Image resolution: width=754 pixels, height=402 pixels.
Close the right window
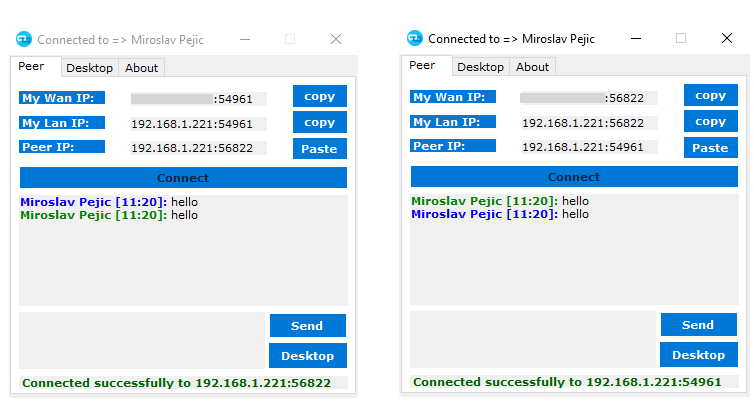pyautogui.click(x=727, y=38)
